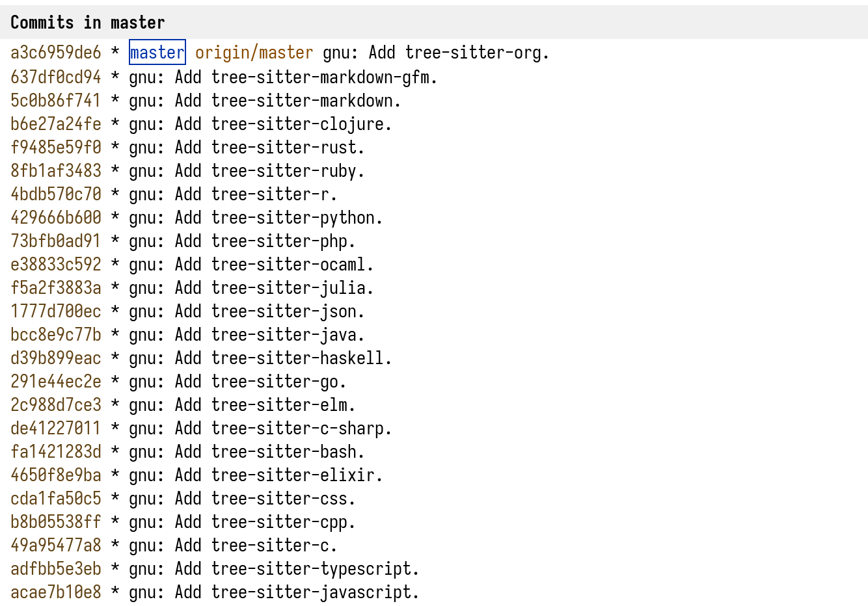
Task: Click message 'gnu: Add tree-sitter-clojure.'
Action: coord(260,124)
